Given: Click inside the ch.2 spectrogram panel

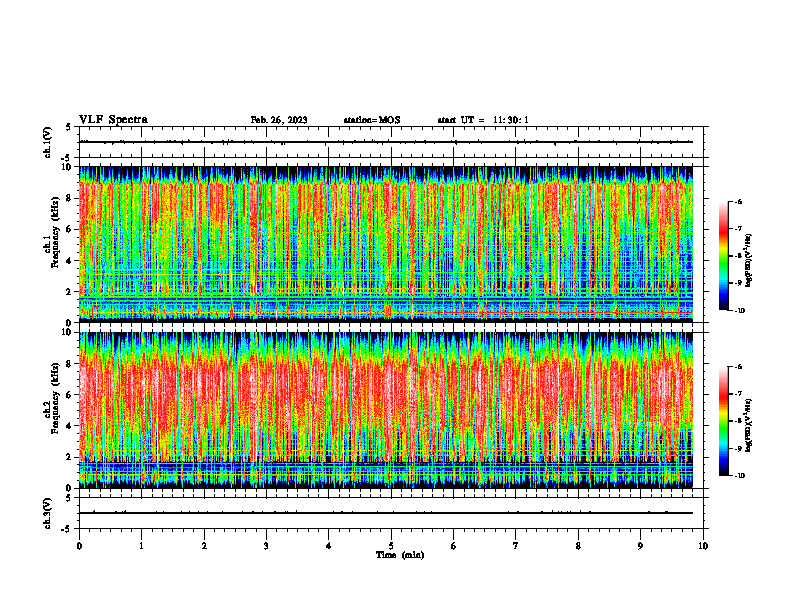Looking at the screenshot, I should click(x=385, y=410).
